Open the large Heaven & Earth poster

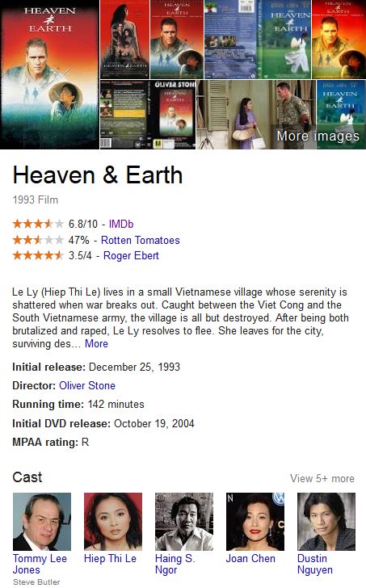coord(49,74)
